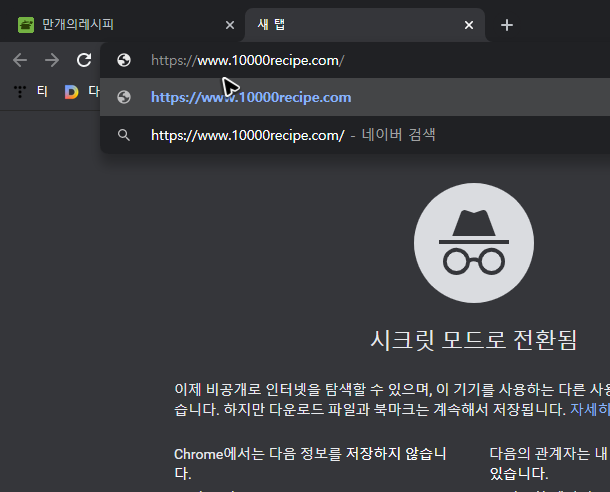
Task: Open the 자세히 learn more link
Action: coord(590,409)
